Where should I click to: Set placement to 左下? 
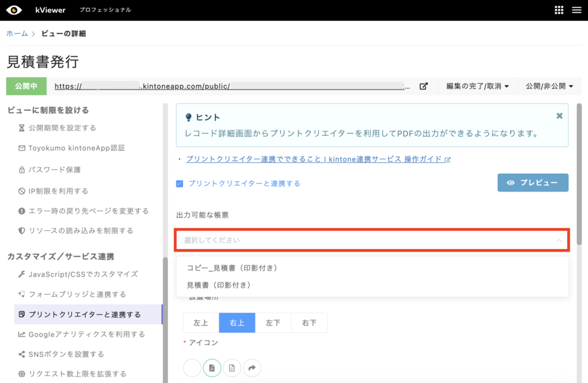coord(273,323)
